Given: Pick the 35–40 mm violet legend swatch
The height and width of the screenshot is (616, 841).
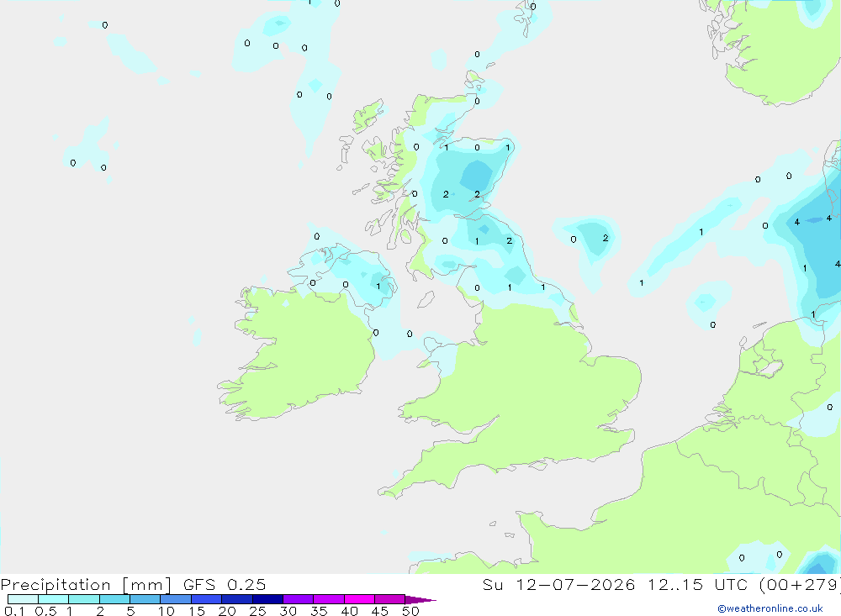Looking at the screenshot, I should pyautogui.click(x=329, y=599).
